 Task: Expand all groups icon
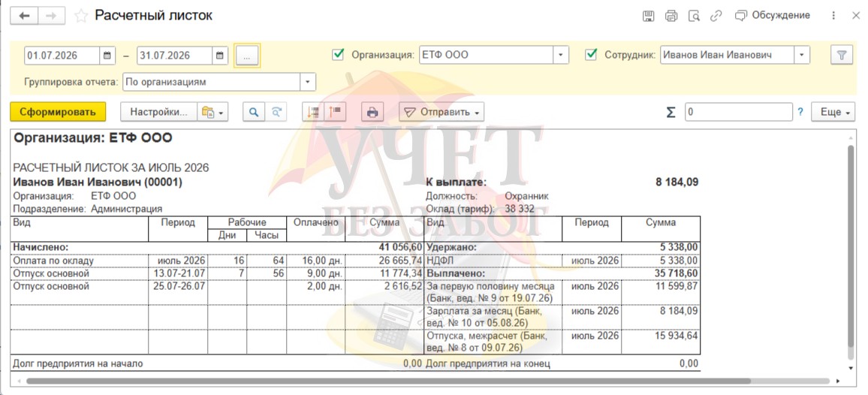pyautogui.click(x=335, y=112)
